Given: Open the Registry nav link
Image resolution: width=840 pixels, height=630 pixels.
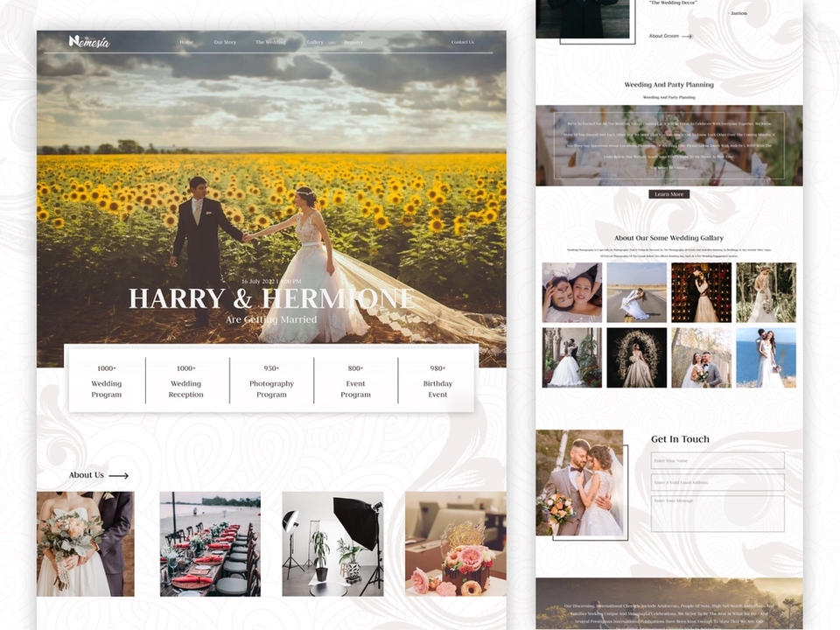Looking at the screenshot, I should pos(353,42).
